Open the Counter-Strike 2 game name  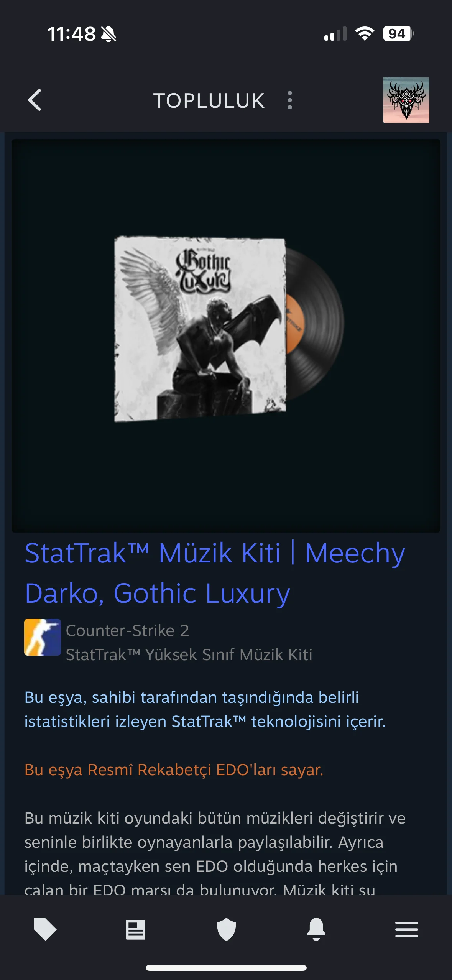click(x=127, y=630)
